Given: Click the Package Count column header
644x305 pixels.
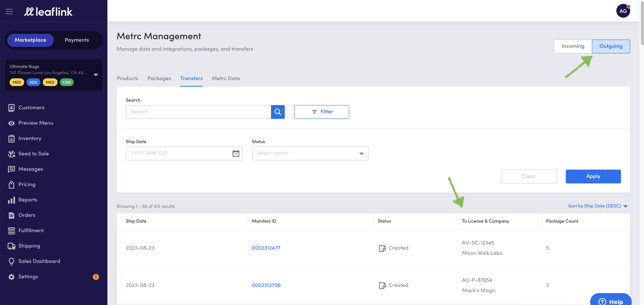Looking at the screenshot, I should (562, 221).
